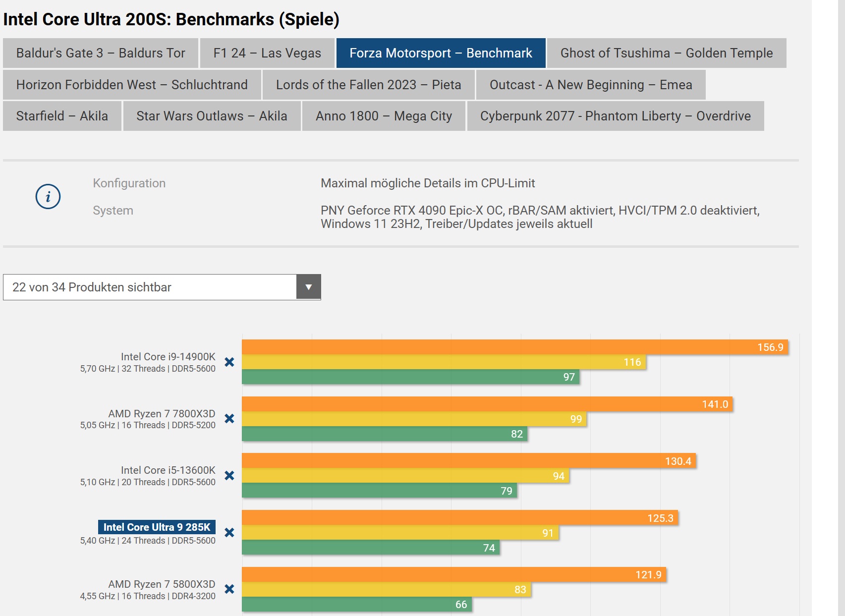Click the '5,10 GHz | 20 Threads | DDR5-5600' spec line

148,482
